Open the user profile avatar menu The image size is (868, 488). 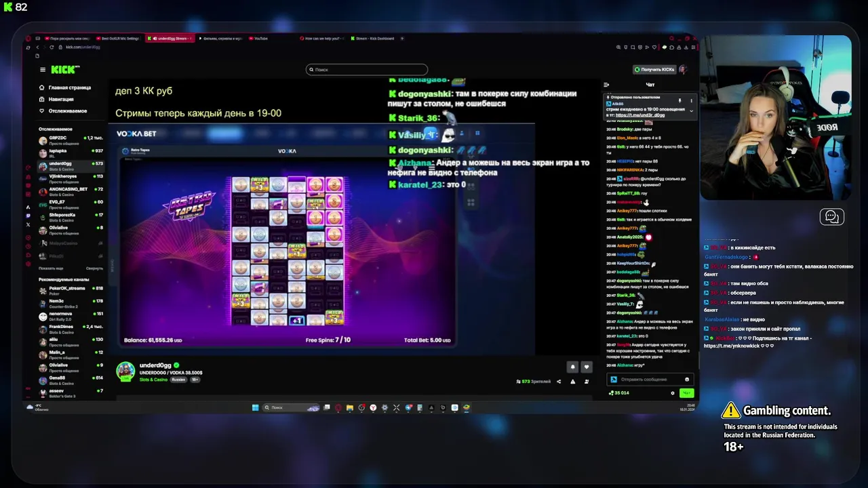coord(684,69)
